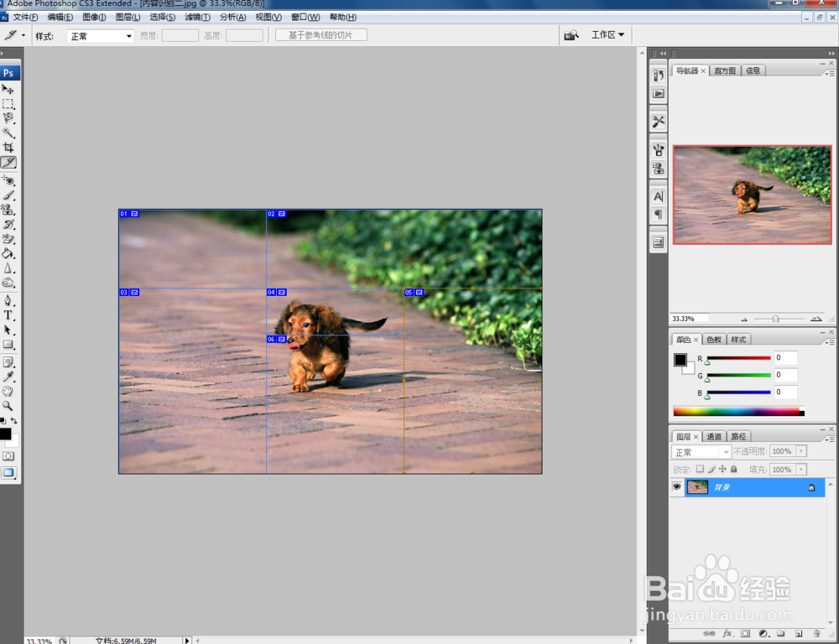Click the foreground color swatch in toolbox
This screenshot has width=839, height=644.
pos(5,434)
